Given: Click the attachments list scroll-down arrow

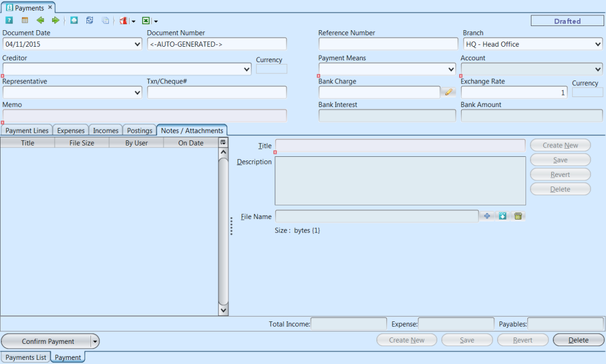Looking at the screenshot, I should [223, 310].
